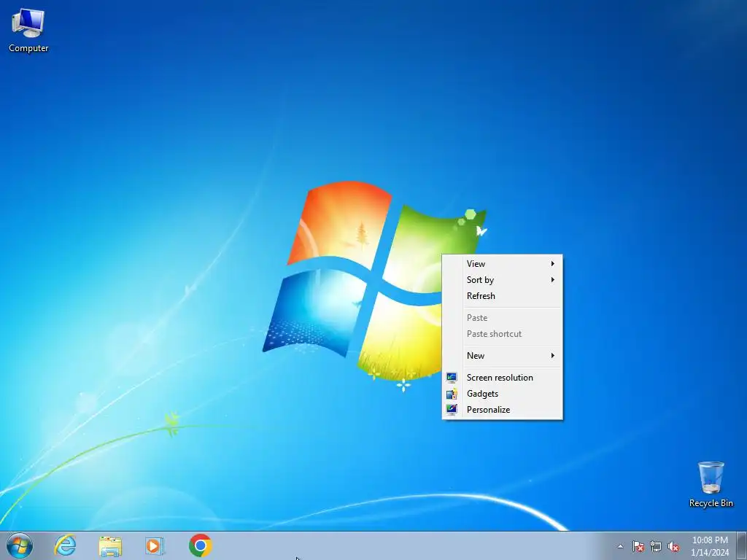Click the date 1/14/2024 in the tray
This screenshot has width=747, height=560.
710,553
